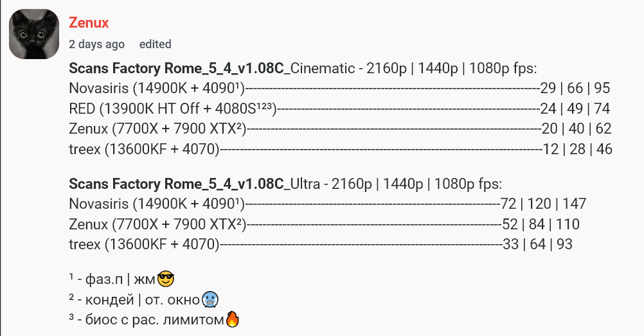Open the Zenux username profile link
Screen dimensions: 644x336
[x=88, y=23]
